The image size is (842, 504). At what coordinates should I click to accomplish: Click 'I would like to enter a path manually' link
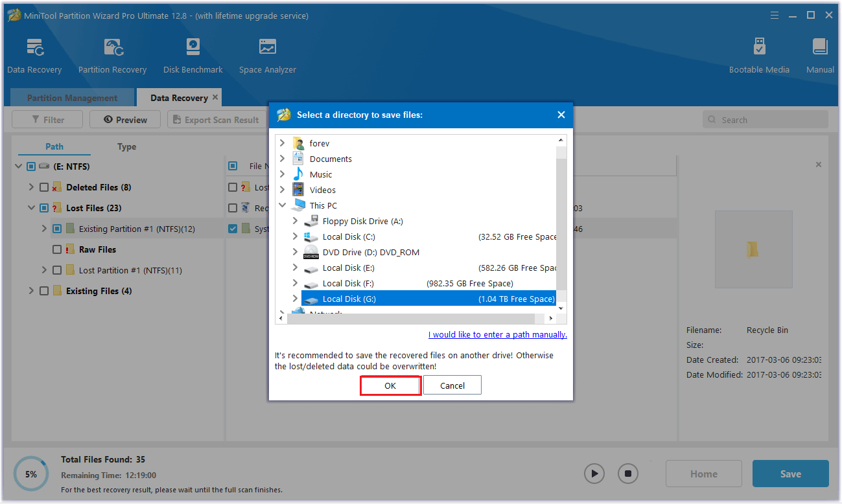[498, 335]
